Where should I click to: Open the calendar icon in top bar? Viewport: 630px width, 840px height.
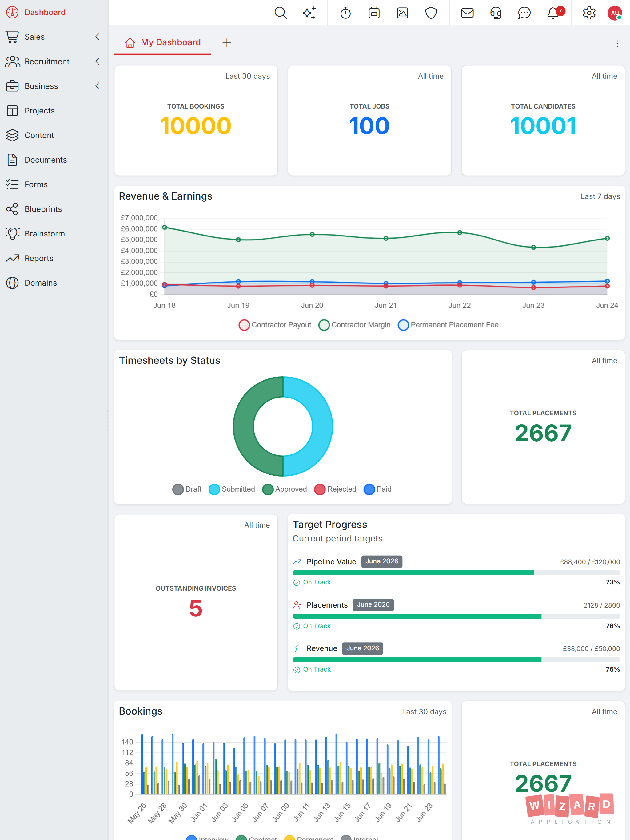(x=374, y=13)
